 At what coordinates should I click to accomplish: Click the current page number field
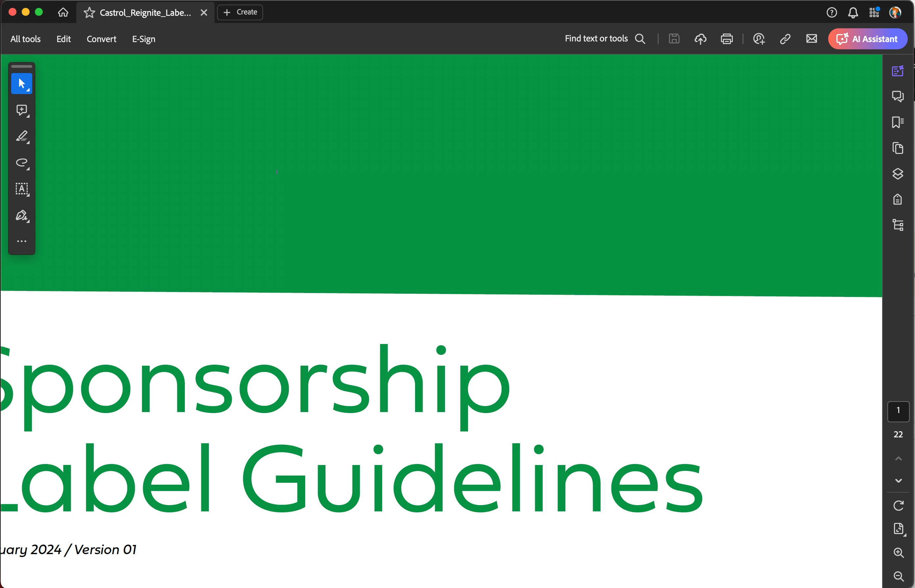pyautogui.click(x=898, y=411)
